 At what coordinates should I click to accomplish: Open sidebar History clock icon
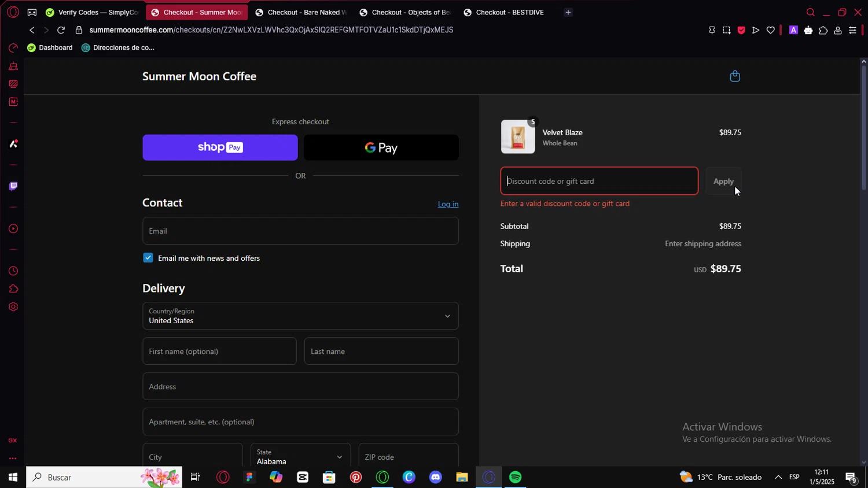click(13, 271)
